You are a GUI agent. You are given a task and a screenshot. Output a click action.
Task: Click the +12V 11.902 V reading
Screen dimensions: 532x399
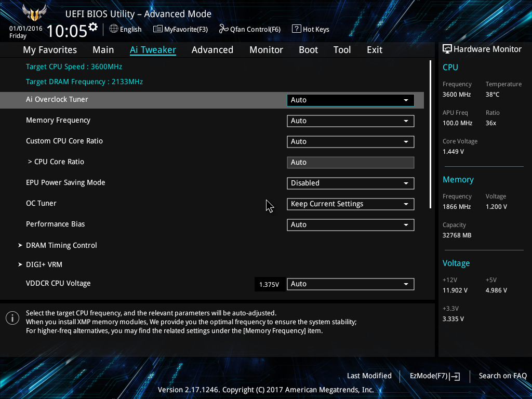pos(455,290)
